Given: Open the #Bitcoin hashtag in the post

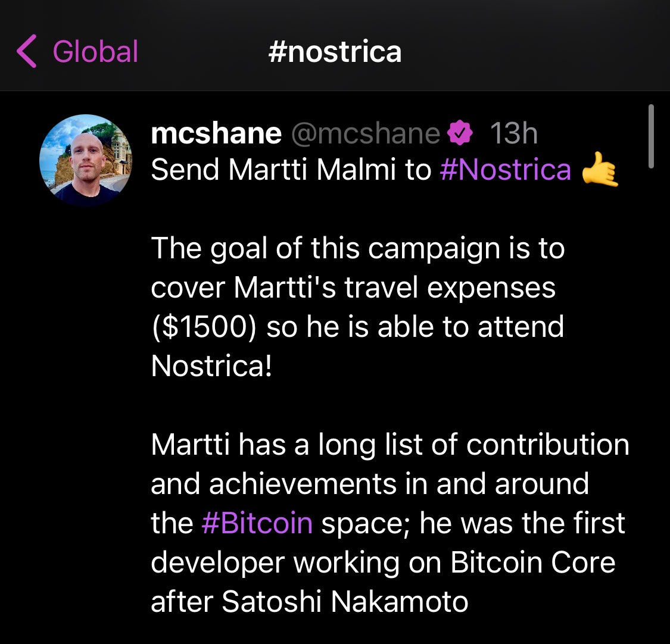Looking at the screenshot, I should (257, 522).
